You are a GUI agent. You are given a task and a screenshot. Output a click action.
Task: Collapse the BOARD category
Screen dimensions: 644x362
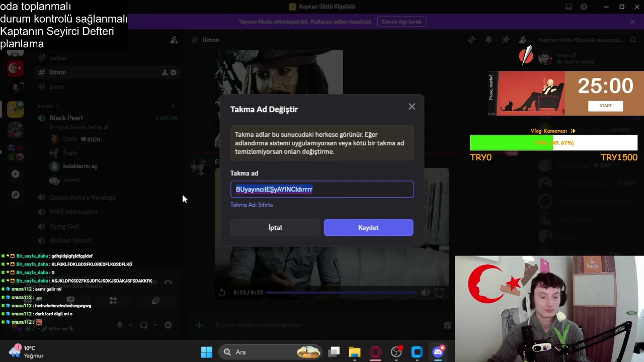click(x=48, y=107)
